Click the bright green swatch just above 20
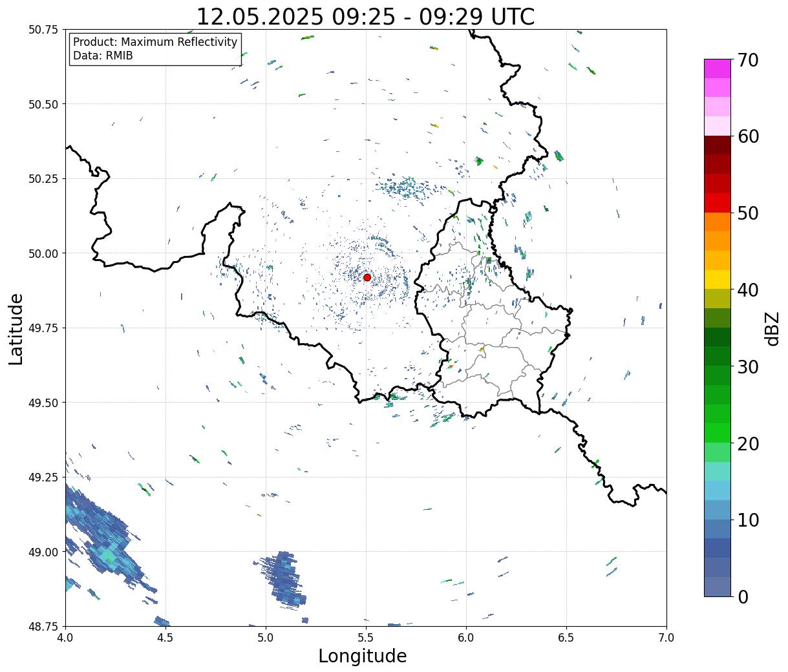788x672 pixels. [718, 432]
